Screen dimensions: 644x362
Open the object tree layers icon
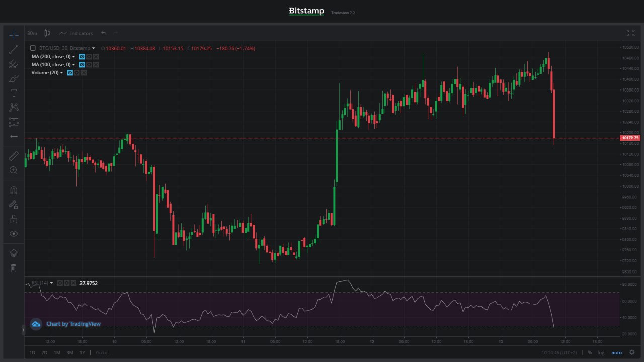tap(14, 253)
